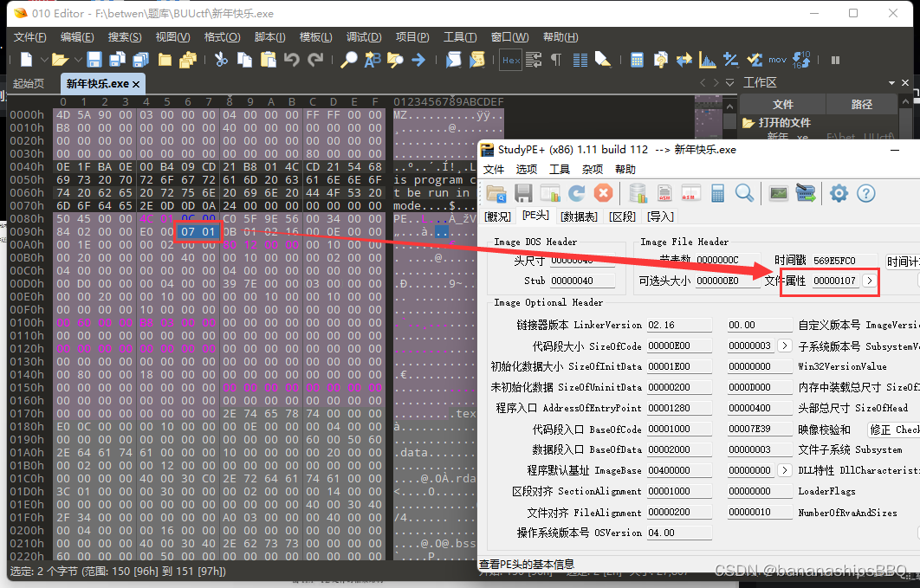
Task: Close the 新年快乐.exe editor tab
Action: point(136,84)
